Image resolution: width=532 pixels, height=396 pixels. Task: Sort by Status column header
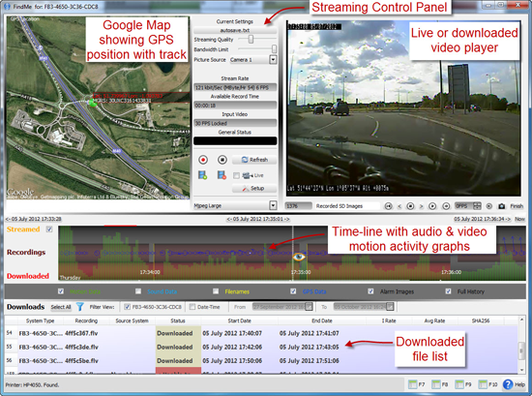coord(178,320)
